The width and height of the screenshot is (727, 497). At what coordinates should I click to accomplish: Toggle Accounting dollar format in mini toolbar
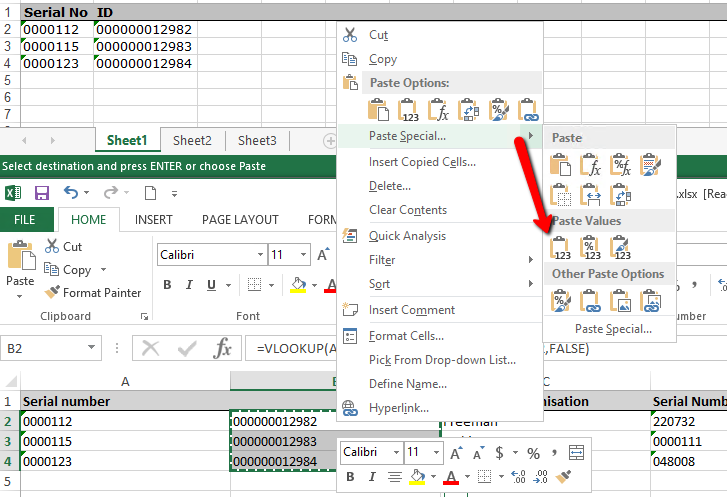click(x=499, y=452)
